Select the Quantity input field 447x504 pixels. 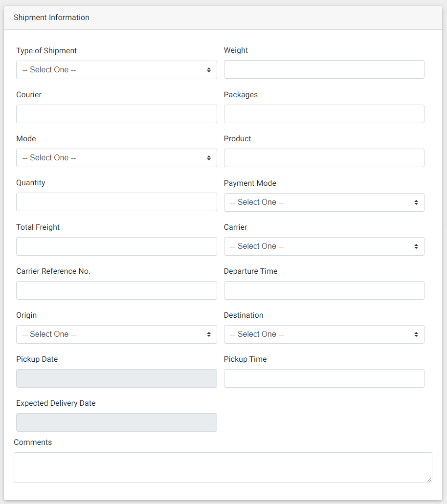pyautogui.click(x=116, y=202)
